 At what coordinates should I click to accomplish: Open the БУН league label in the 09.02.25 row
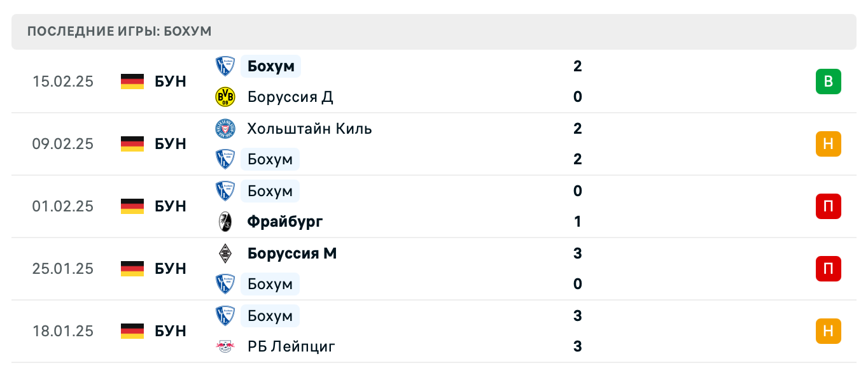[169, 144]
